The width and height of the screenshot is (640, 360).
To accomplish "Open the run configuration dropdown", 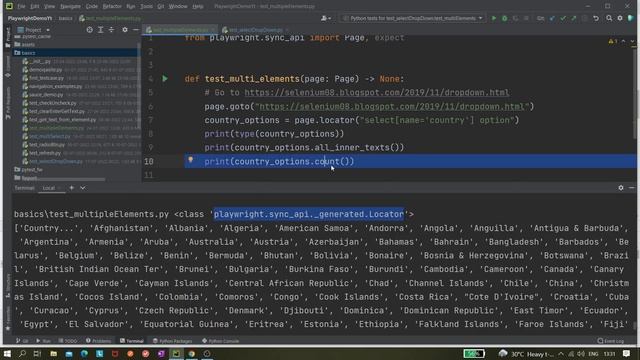I will tap(412, 18).
